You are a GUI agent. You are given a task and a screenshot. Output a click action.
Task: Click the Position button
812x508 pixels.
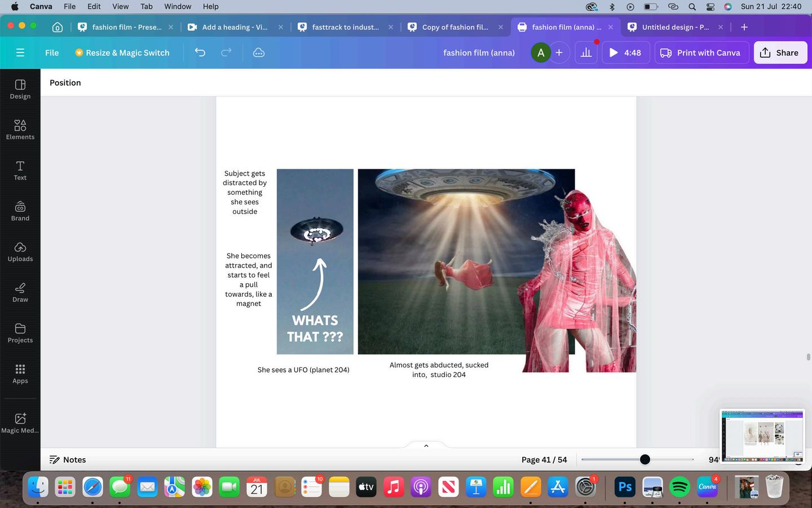coord(65,82)
